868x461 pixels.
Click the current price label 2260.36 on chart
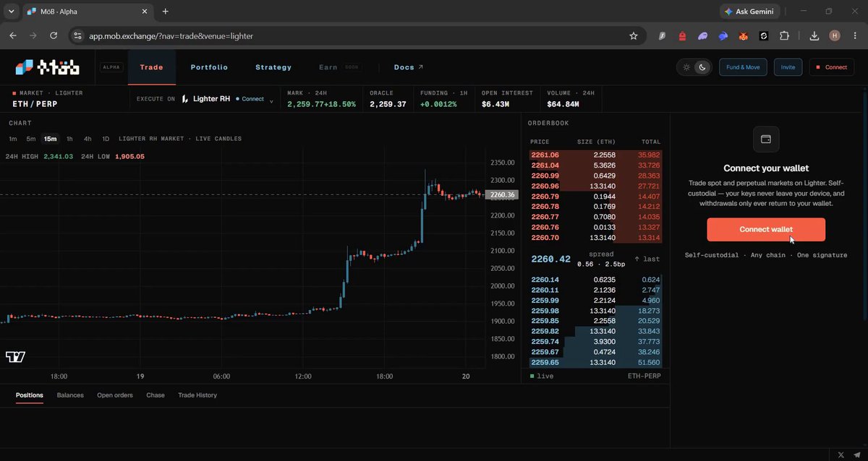(x=503, y=194)
